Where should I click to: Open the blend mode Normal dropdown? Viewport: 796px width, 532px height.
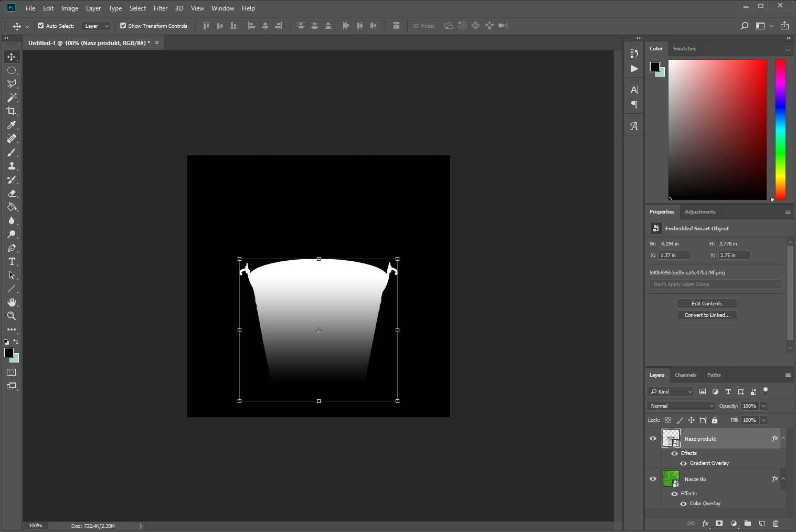[x=681, y=406]
